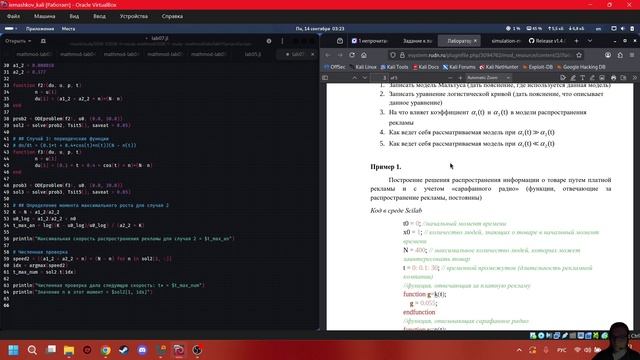640x360 pixels.
Task: Switch to the first mathmod-lab editor tab
Action: point(33,54)
